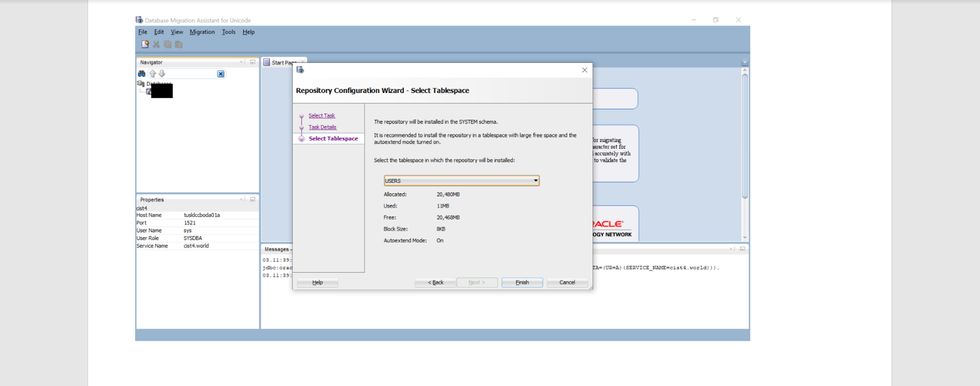This screenshot has height=386, width=980.
Task: Click the Cut scissors toolbar icon
Action: coord(156,44)
